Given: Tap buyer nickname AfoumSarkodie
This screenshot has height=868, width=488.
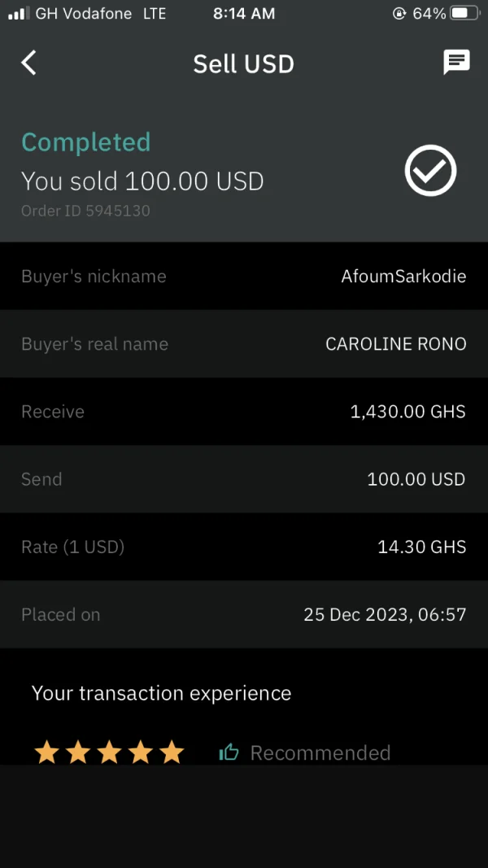Looking at the screenshot, I should [403, 277].
